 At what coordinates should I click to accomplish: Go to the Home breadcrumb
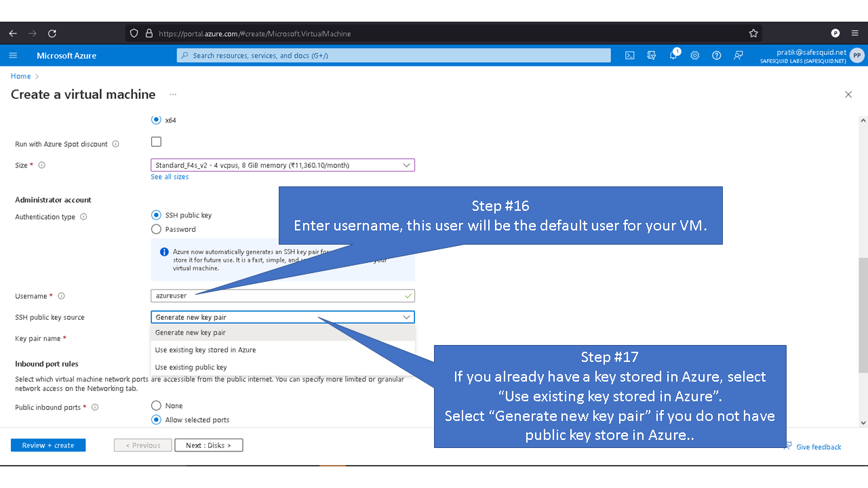[x=21, y=76]
